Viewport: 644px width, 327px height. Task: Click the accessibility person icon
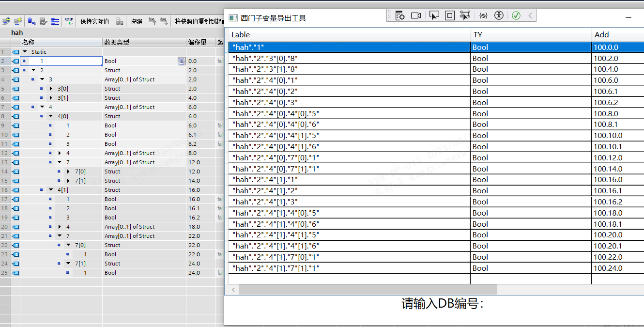[x=499, y=16]
